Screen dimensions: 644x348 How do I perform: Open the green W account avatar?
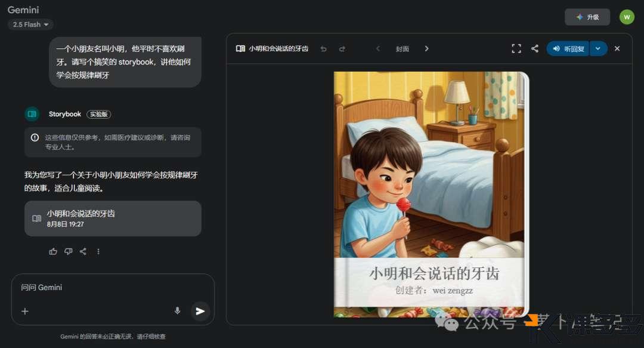coord(627,17)
